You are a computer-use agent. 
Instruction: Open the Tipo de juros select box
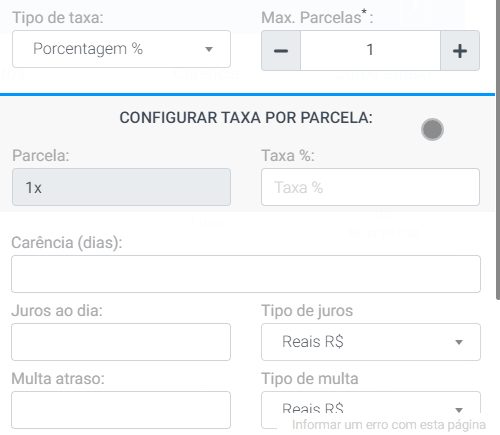coord(371,342)
